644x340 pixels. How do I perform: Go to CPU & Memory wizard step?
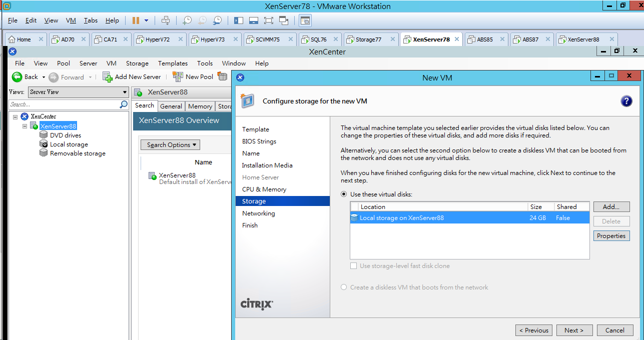(x=264, y=189)
